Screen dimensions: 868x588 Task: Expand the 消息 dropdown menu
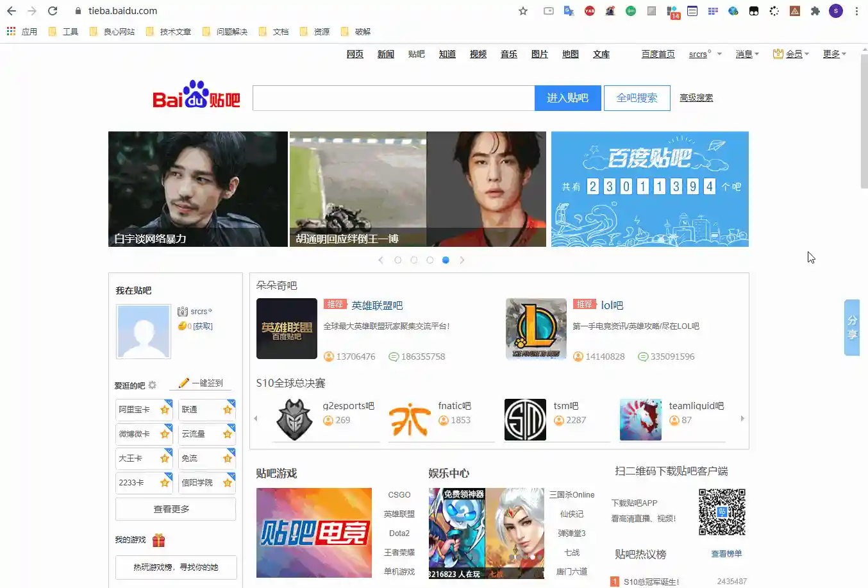pos(747,55)
